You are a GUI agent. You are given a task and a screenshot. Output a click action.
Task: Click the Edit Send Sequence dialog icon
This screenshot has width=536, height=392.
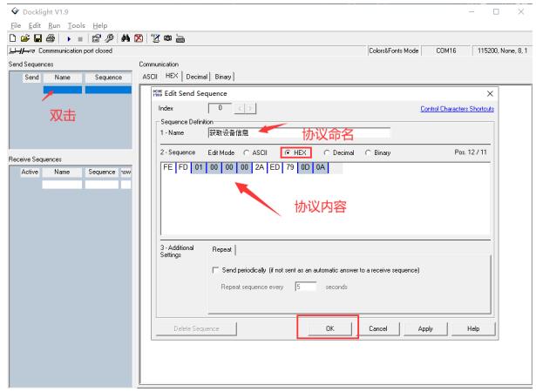[157, 93]
